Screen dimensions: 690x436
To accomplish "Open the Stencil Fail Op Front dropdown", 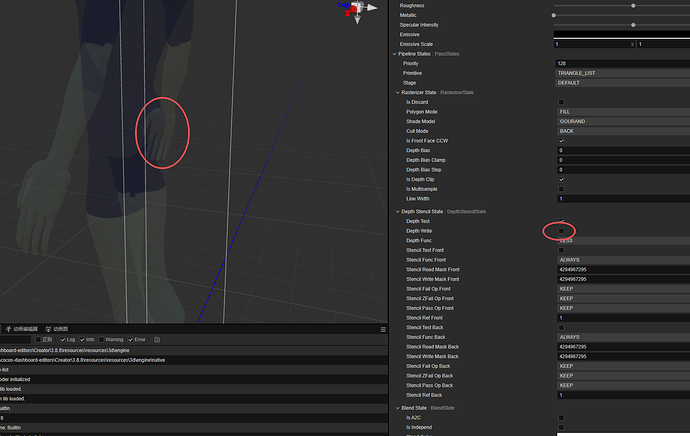I will tap(624, 289).
